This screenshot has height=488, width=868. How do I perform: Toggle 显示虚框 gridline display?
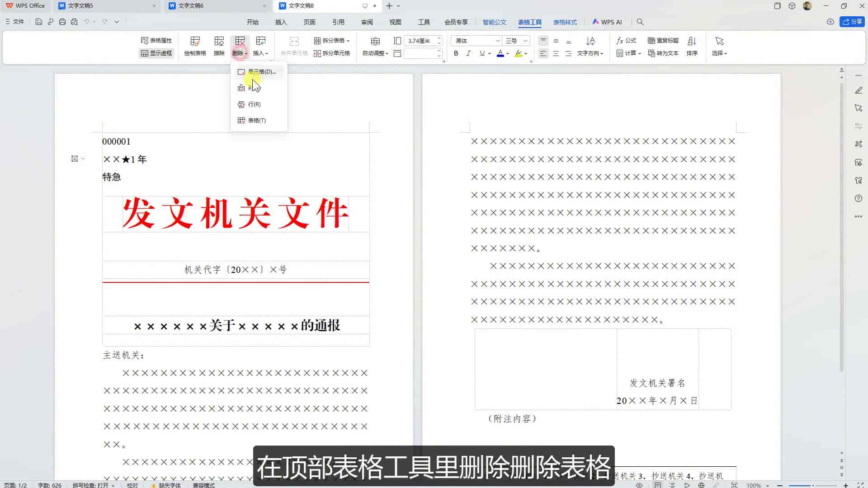point(156,53)
